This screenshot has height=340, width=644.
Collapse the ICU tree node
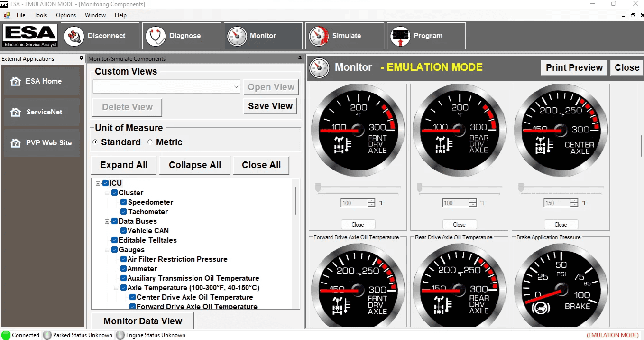(x=98, y=183)
